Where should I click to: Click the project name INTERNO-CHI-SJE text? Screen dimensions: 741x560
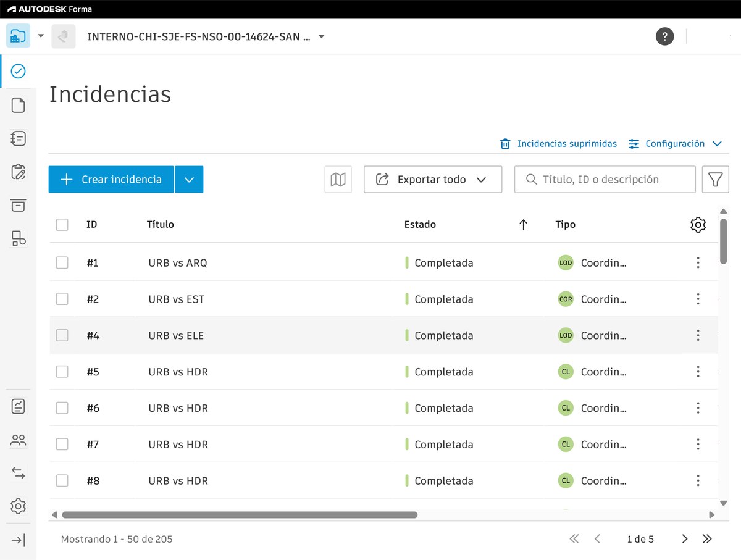point(198,36)
